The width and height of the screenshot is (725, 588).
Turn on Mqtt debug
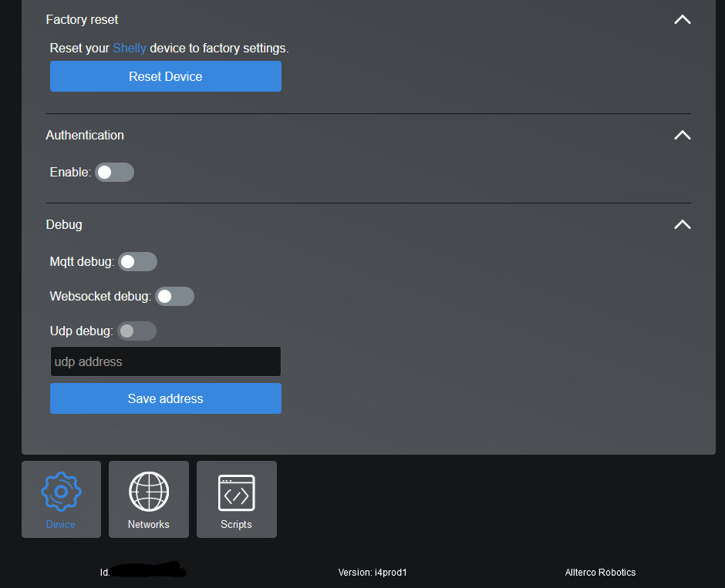coord(137,261)
